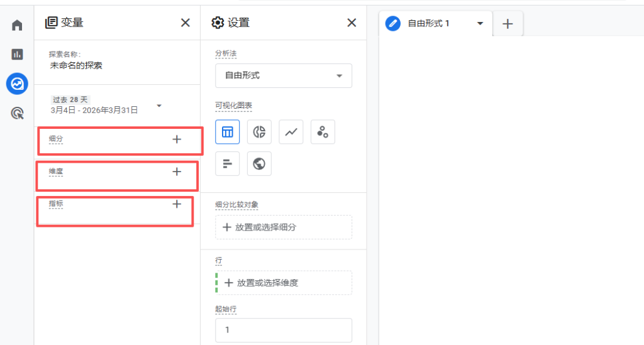Select the scatter plot visualization
The image size is (644, 345).
[x=323, y=132]
